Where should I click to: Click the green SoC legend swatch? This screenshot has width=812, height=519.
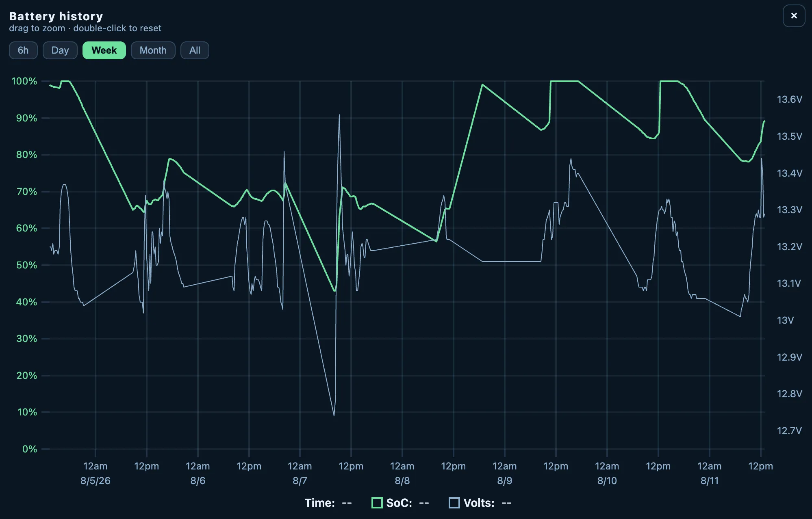377,503
